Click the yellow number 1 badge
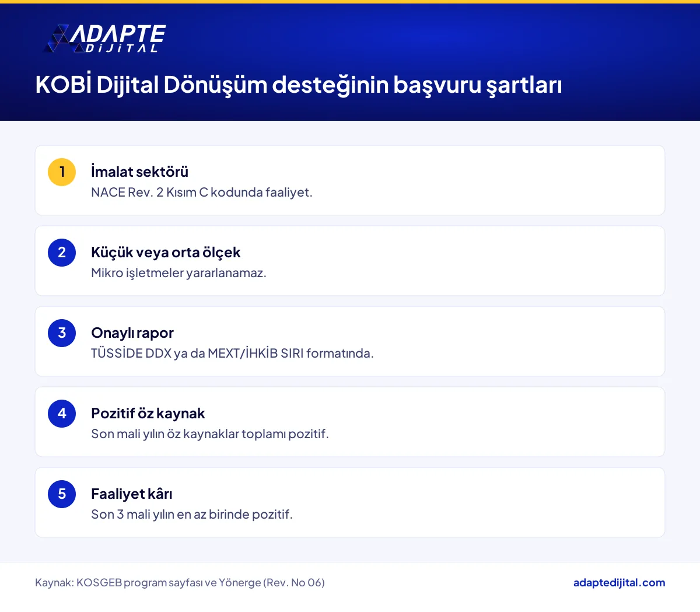This screenshot has width=700, height=612. click(x=62, y=172)
